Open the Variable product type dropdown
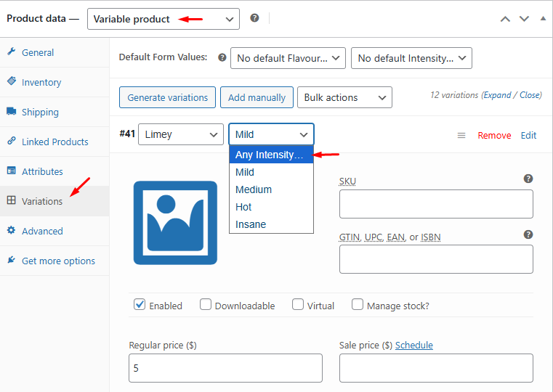 pyautogui.click(x=164, y=19)
